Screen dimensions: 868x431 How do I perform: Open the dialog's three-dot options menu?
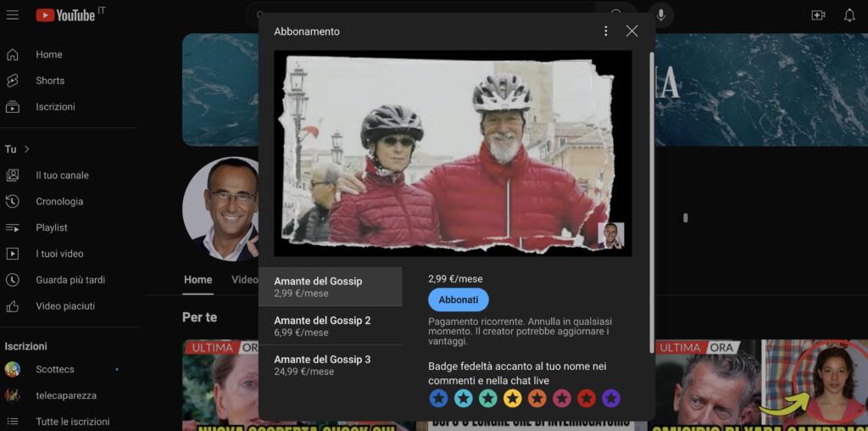[605, 31]
